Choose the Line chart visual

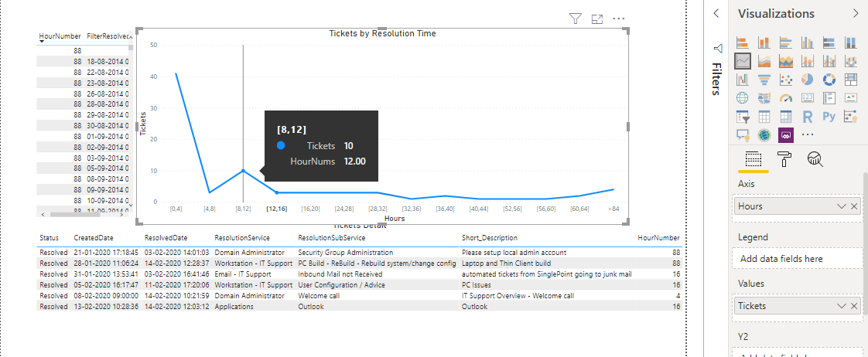pyautogui.click(x=743, y=61)
